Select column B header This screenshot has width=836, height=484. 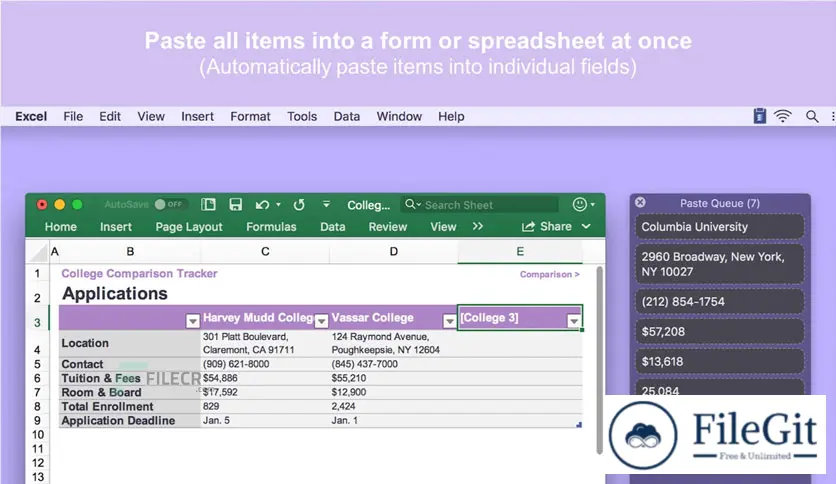pos(130,252)
